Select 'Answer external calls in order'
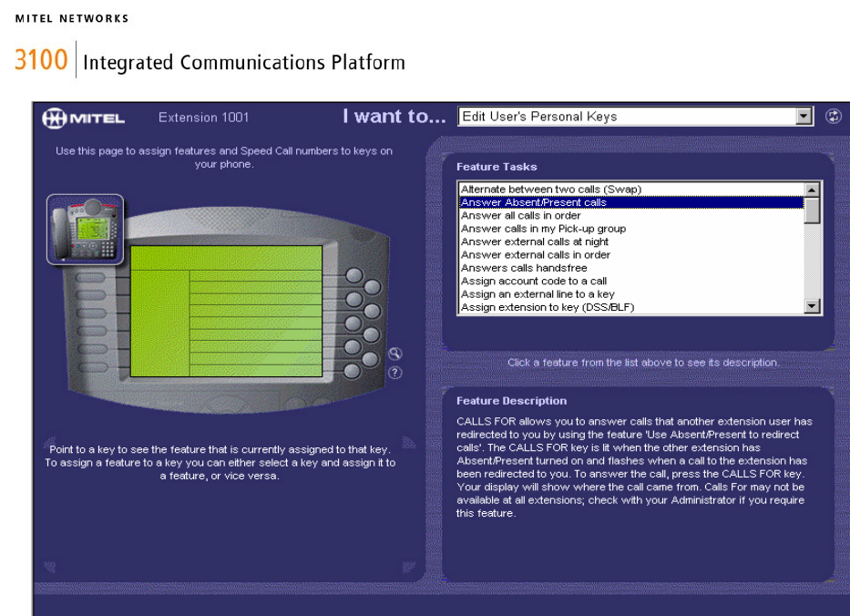This screenshot has width=850, height=616. point(631,254)
